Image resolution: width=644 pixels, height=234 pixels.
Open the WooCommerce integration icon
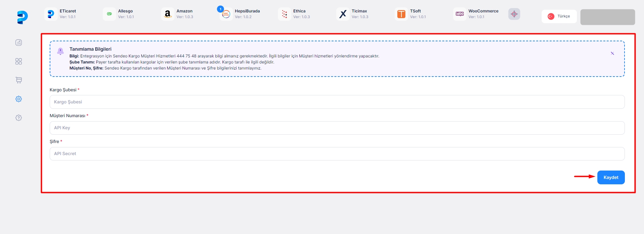click(459, 14)
